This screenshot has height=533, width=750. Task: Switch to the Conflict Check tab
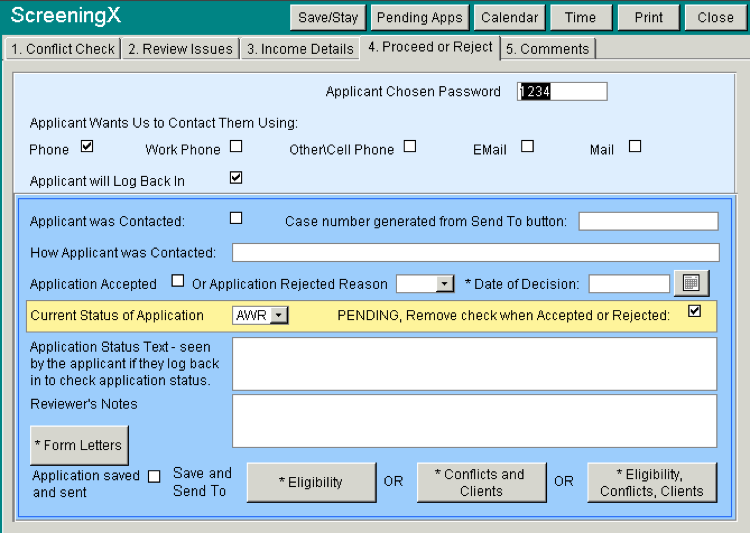point(62,48)
